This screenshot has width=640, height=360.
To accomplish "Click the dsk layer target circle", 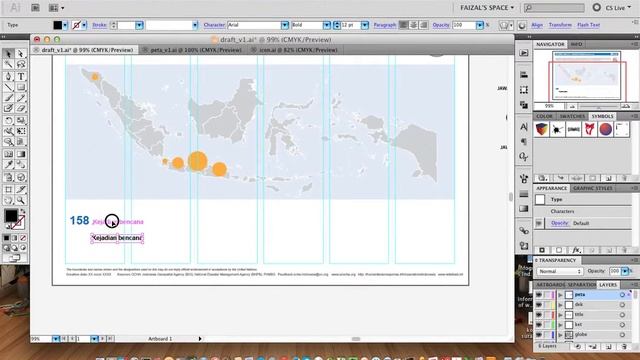I will coord(622,305).
